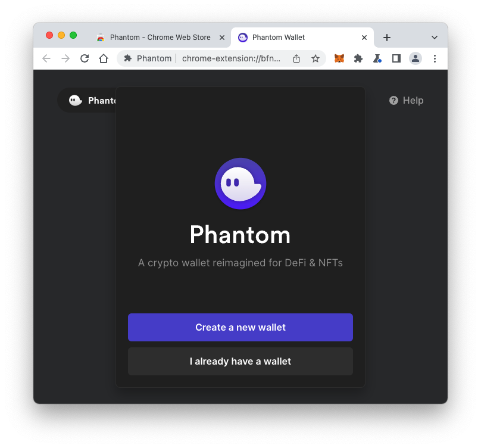Share this page icon
Viewport: 481px width, 448px height.
(x=296, y=58)
